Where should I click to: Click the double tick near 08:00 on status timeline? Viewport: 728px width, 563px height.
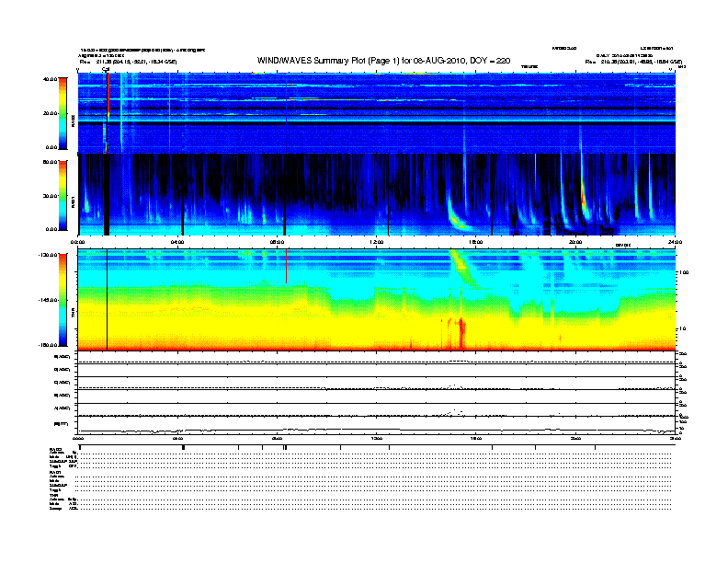285,447
